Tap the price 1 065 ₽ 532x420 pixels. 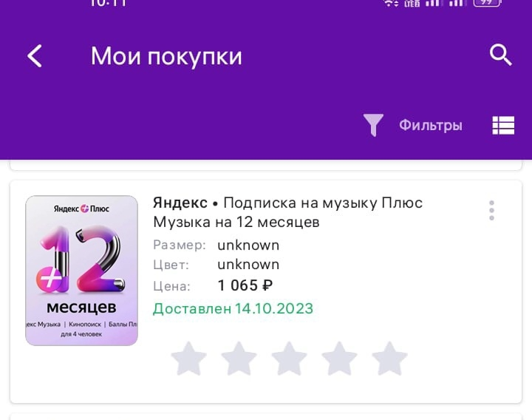click(x=245, y=285)
